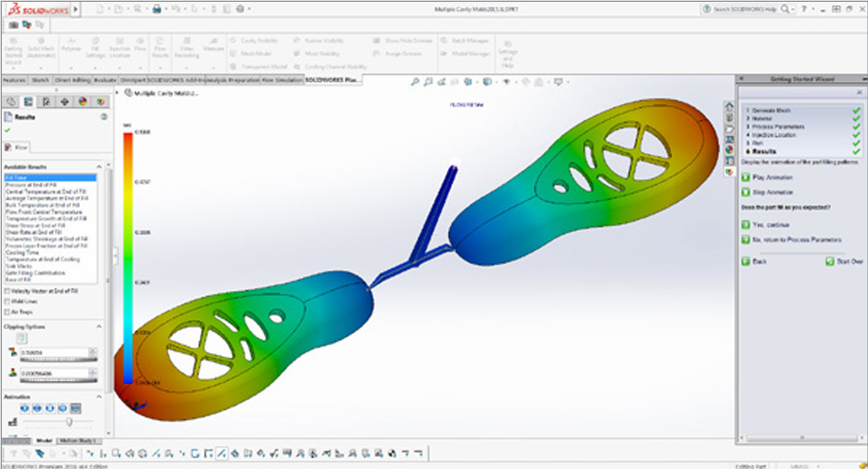Check the Air Traps option
This screenshot has height=469, width=868.
(8, 311)
